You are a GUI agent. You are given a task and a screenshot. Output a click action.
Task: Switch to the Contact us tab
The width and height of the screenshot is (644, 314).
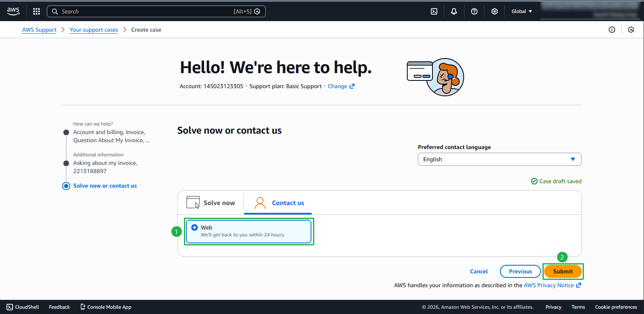278,203
